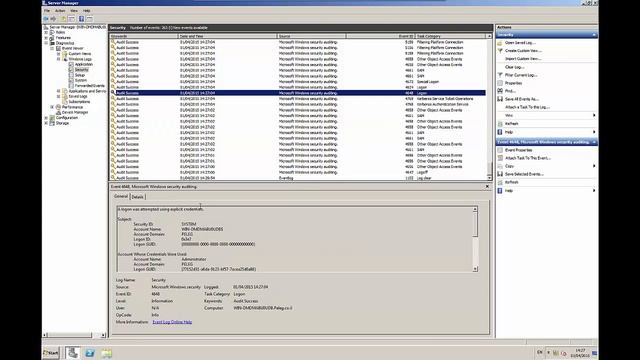Expand the Roles node
Image resolution: width=640 pixels, height=360 pixels.
[x=46, y=32]
